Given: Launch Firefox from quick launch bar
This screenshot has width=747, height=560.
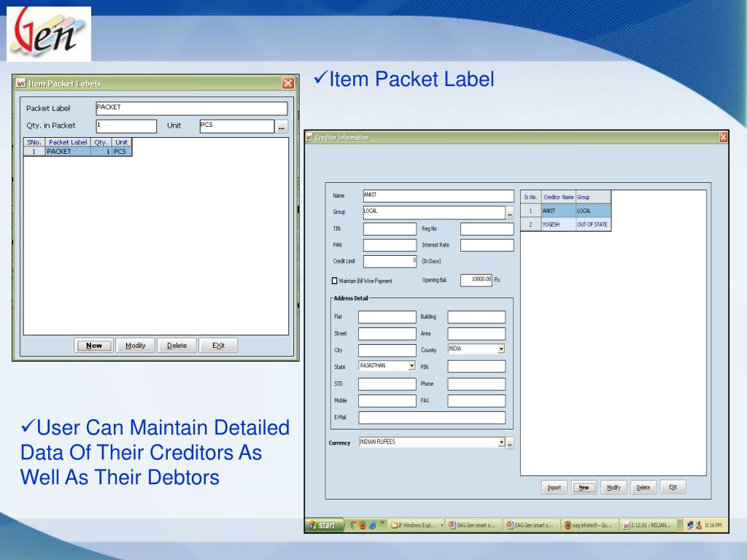Looking at the screenshot, I should 363,525.
